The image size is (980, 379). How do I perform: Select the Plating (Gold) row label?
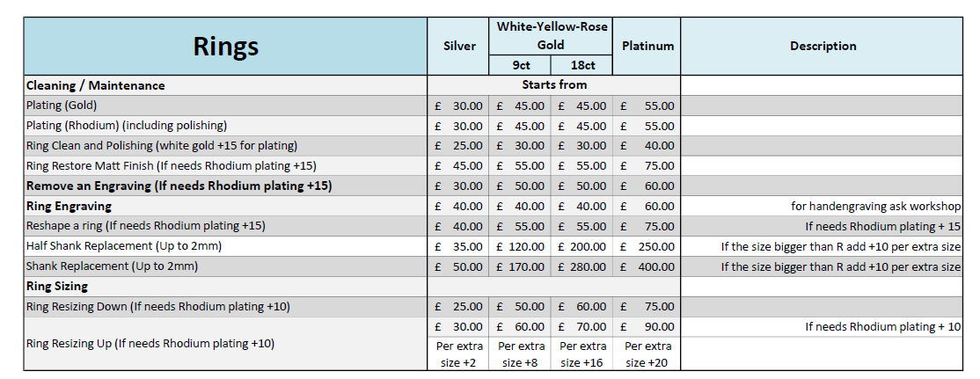point(225,106)
